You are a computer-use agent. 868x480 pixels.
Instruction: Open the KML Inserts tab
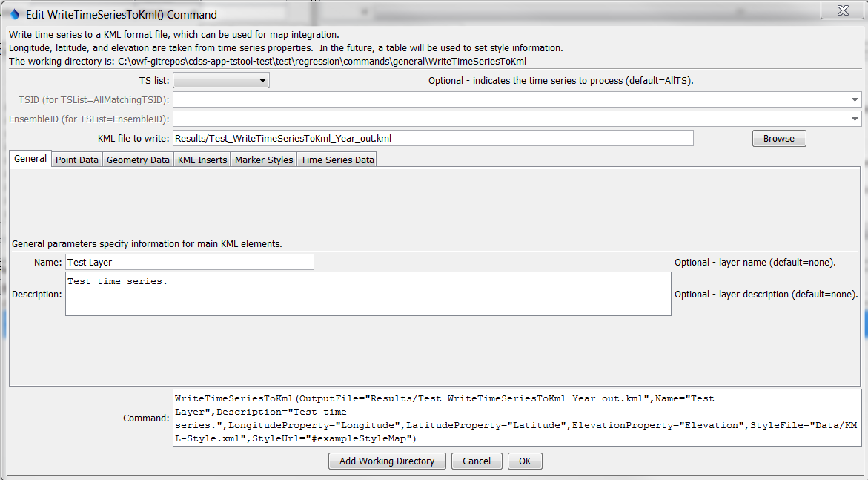pos(202,160)
